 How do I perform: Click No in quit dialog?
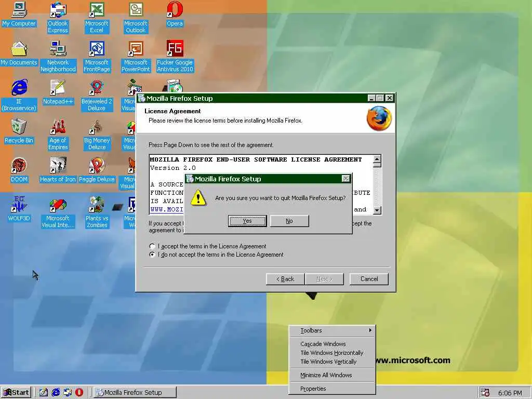(289, 221)
